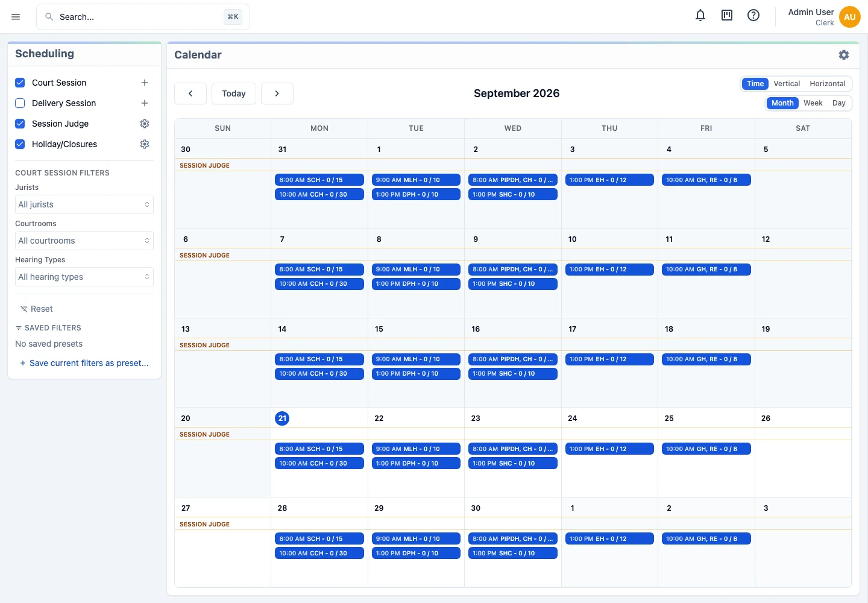Uncheck the Holiday/Closures checkbox
The image size is (868, 603).
tap(20, 144)
